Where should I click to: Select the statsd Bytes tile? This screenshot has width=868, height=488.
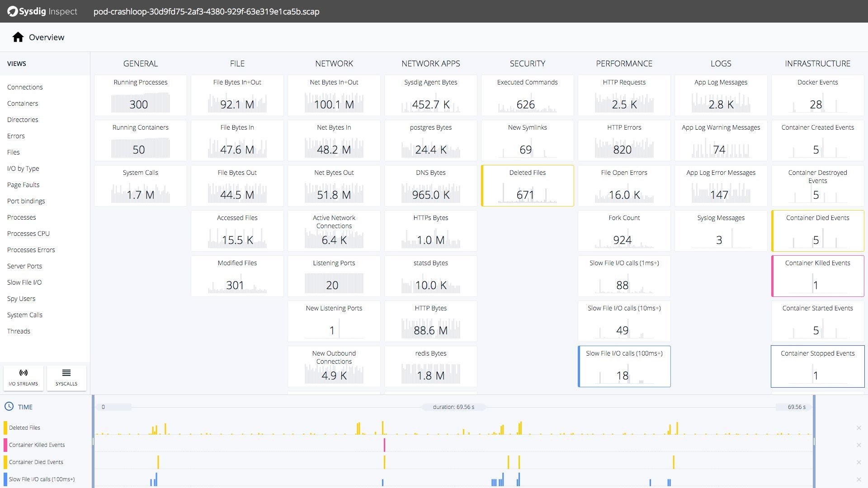(430, 276)
